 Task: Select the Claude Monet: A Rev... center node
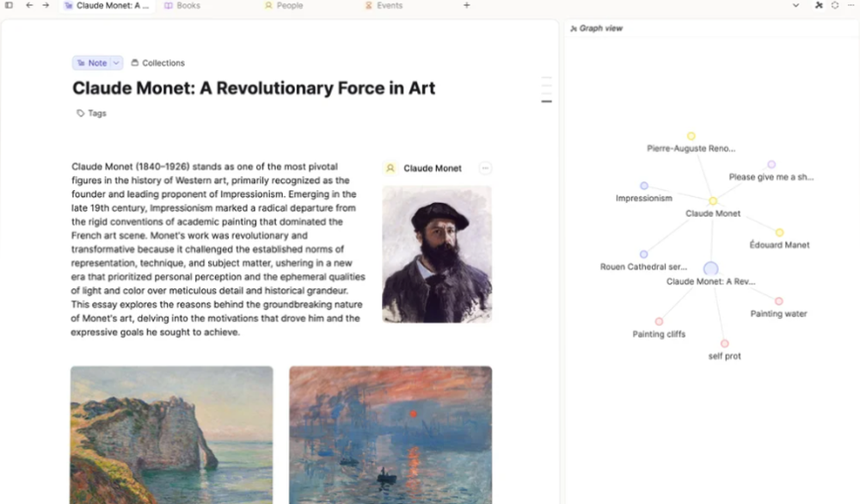[711, 268]
